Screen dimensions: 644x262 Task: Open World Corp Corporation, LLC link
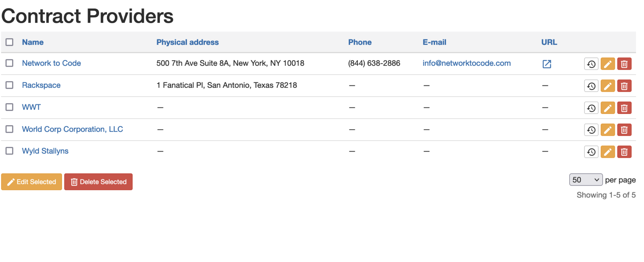[x=72, y=129]
